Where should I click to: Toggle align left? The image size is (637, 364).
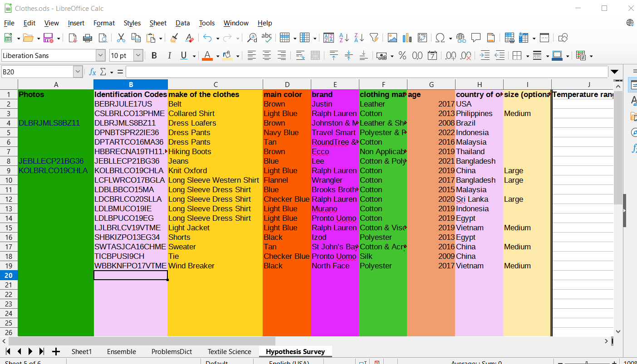click(x=252, y=56)
